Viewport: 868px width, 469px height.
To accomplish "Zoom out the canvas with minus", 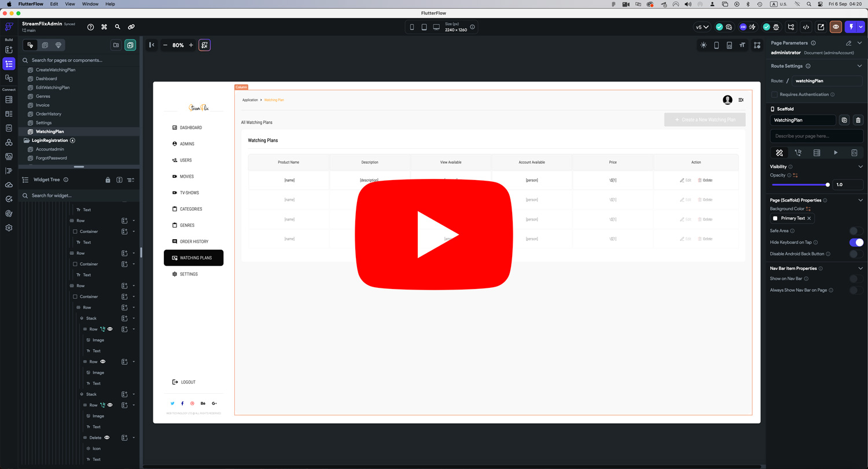I will (x=165, y=45).
